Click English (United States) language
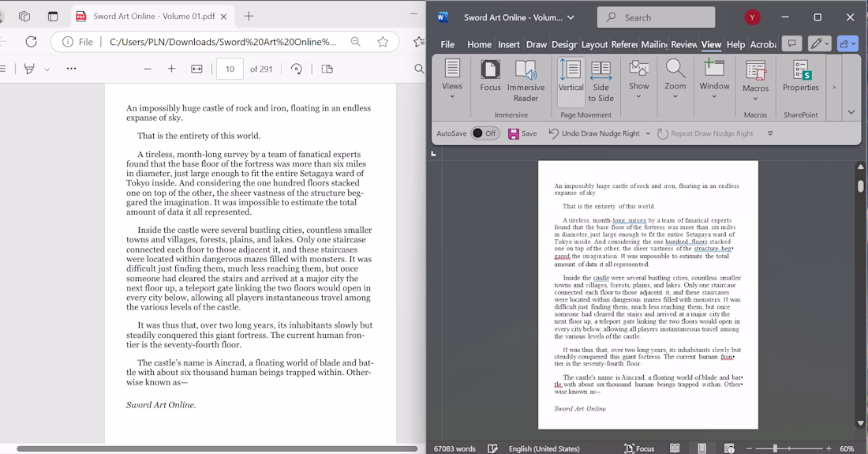The width and height of the screenshot is (868, 454). pyautogui.click(x=544, y=448)
